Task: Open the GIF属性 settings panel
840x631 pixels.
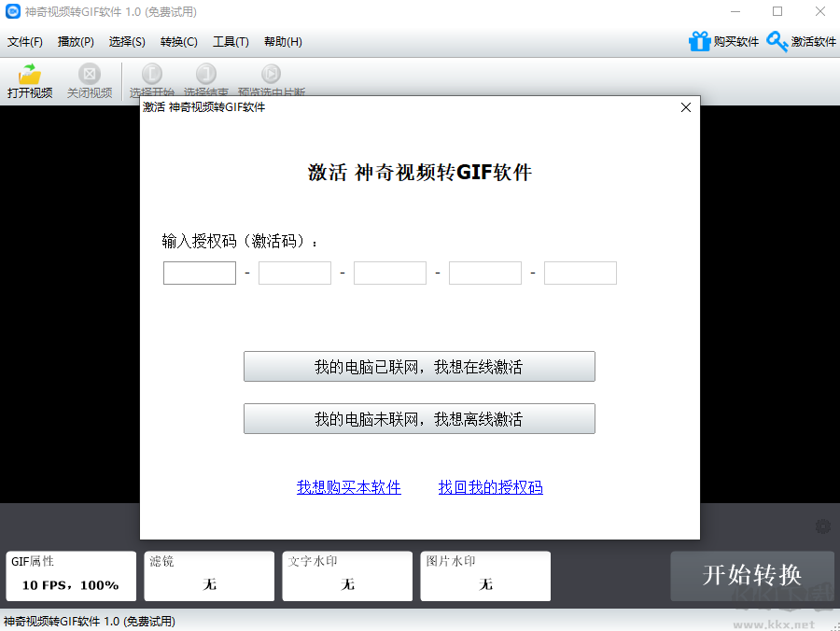Action: [x=71, y=576]
